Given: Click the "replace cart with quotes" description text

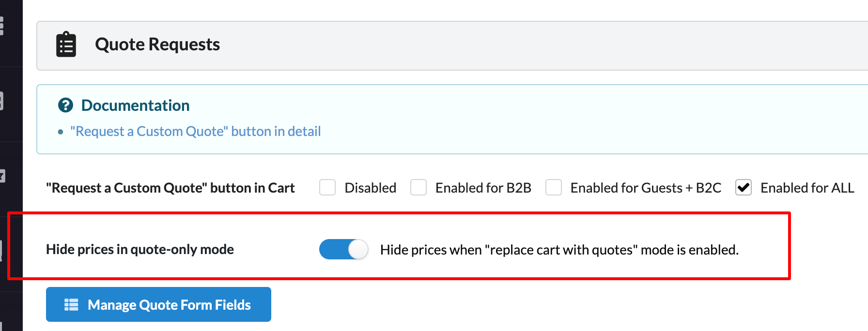Looking at the screenshot, I should (x=559, y=250).
